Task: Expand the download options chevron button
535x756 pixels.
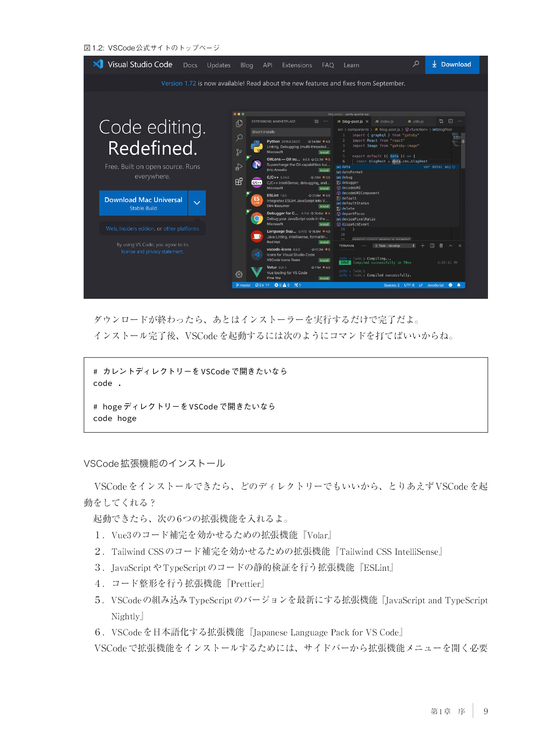Action: 197,203
